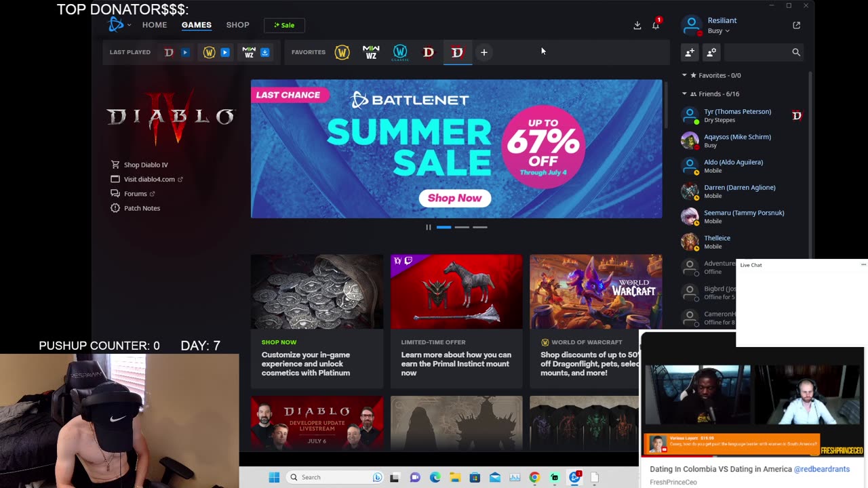Select Diablo IV icon in Last Played
Image resolution: width=868 pixels, height=488 pixels.
(x=169, y=52)
